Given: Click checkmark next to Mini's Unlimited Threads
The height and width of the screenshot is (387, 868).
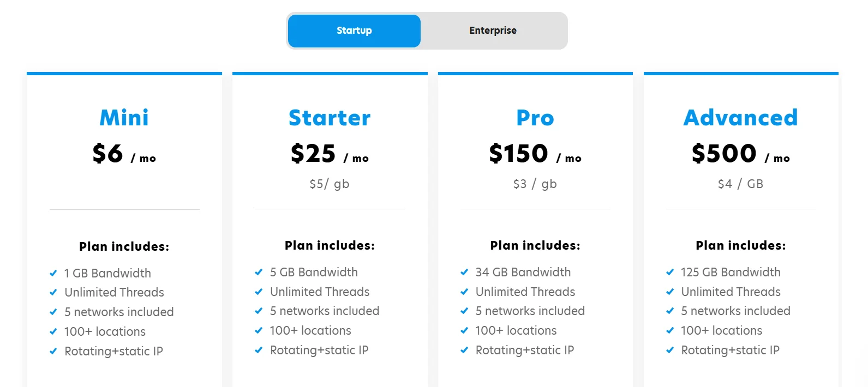Looking at the screenshot, I should pos(53,292).
